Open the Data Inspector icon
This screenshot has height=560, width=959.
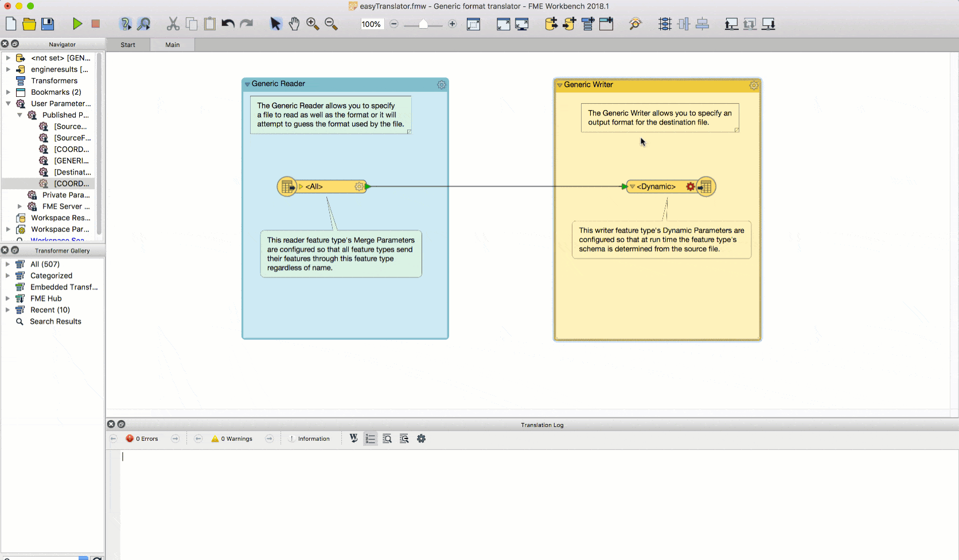point(636,24)
